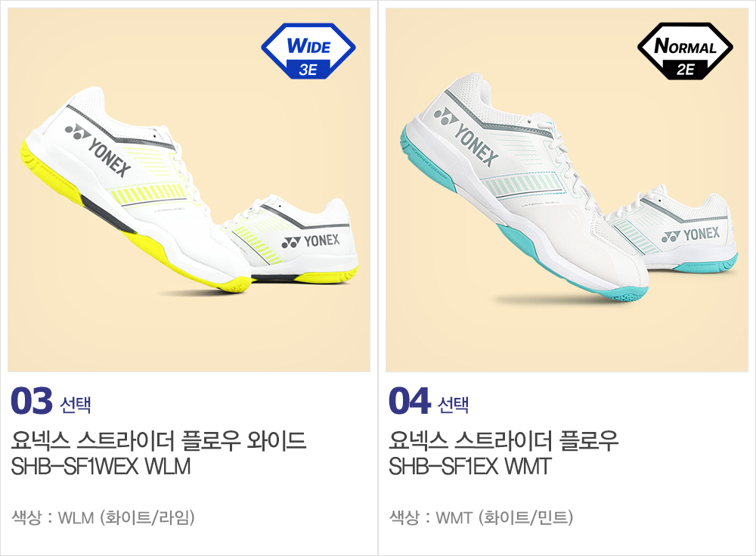Open 요넥스 스트라이더 플로우 와이드 product title

[159, 440]
